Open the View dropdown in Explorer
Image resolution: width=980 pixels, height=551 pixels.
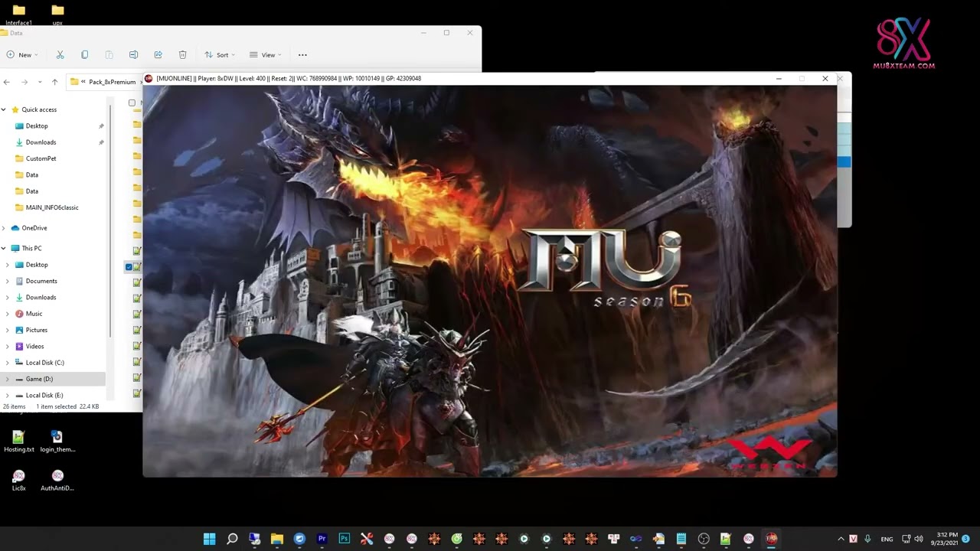(266, 55)
